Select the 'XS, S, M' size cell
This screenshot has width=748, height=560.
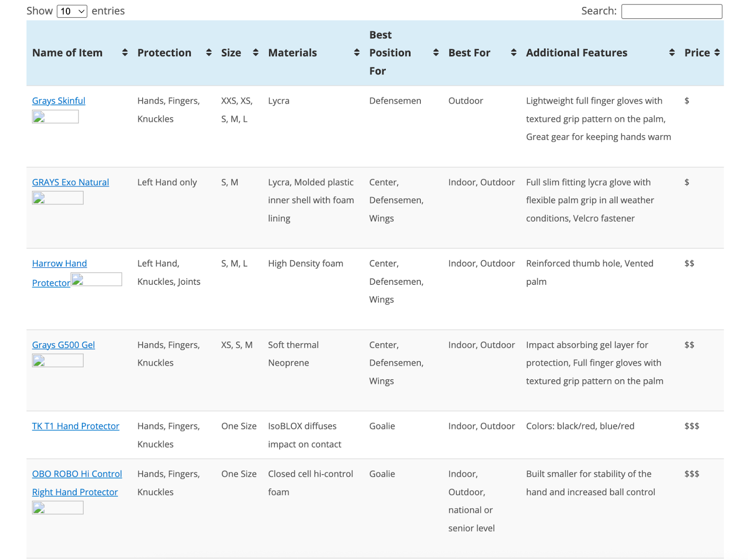click(x=237, y=345)
